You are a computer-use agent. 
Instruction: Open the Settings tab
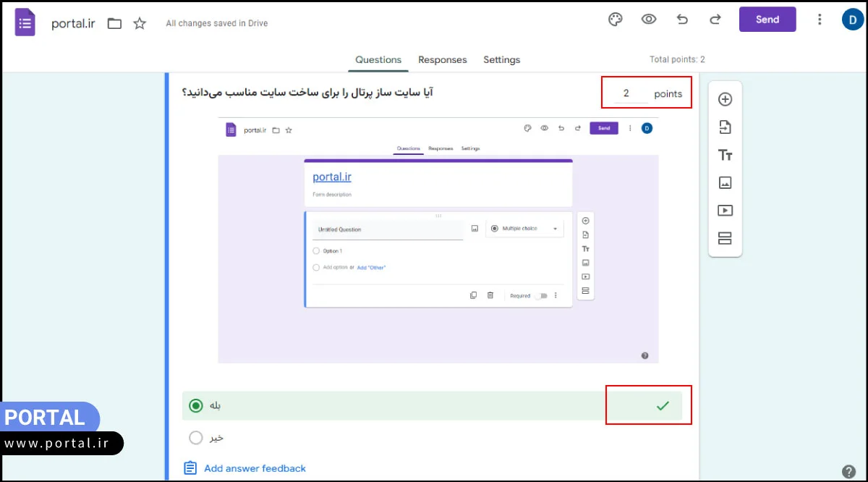click(x=501, y=60)
